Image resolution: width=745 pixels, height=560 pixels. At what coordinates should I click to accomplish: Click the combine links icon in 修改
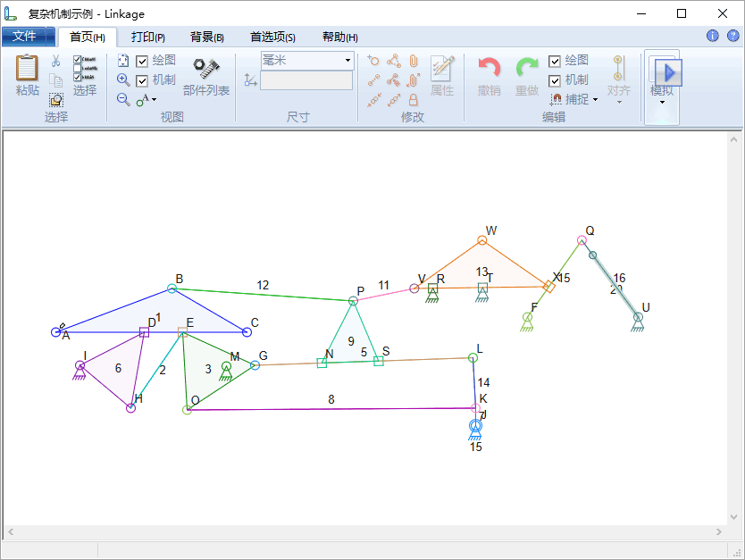pyautogui.click(x=393, y=80)
